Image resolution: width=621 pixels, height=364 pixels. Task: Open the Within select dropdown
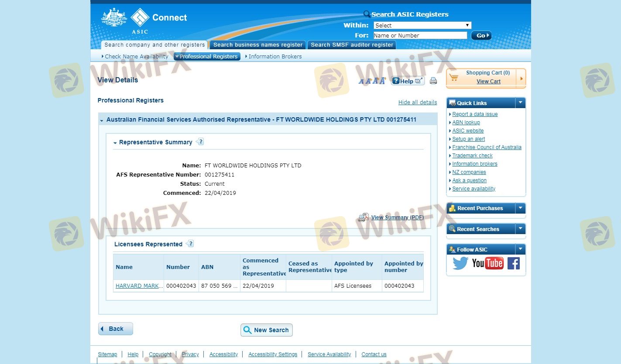pos(422,25)
